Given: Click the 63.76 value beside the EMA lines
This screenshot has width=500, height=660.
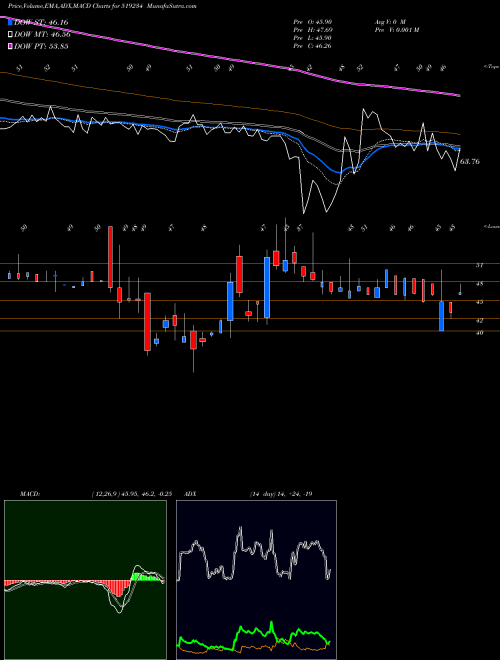Looking at the screenshot, I should point(470,162).
